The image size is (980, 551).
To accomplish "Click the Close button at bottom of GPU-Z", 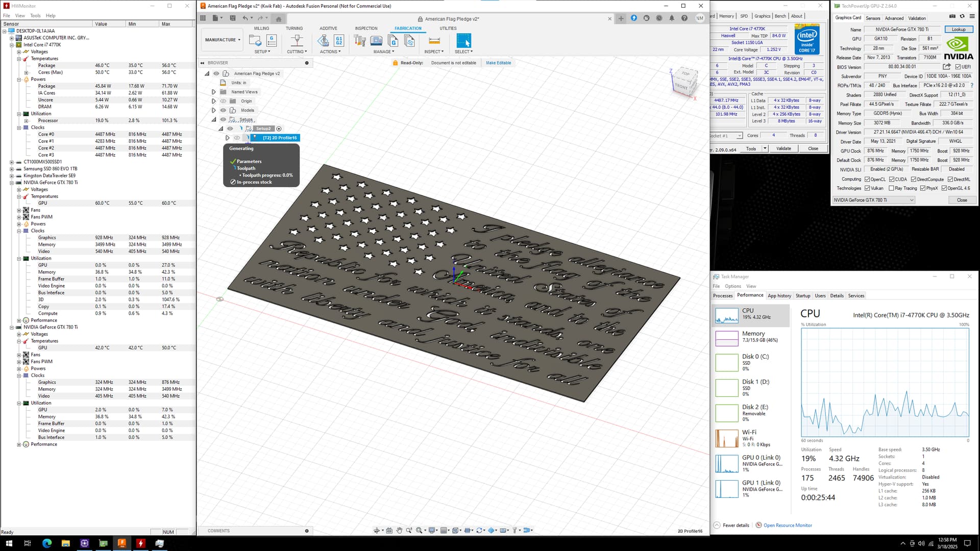I will [962, 200].
